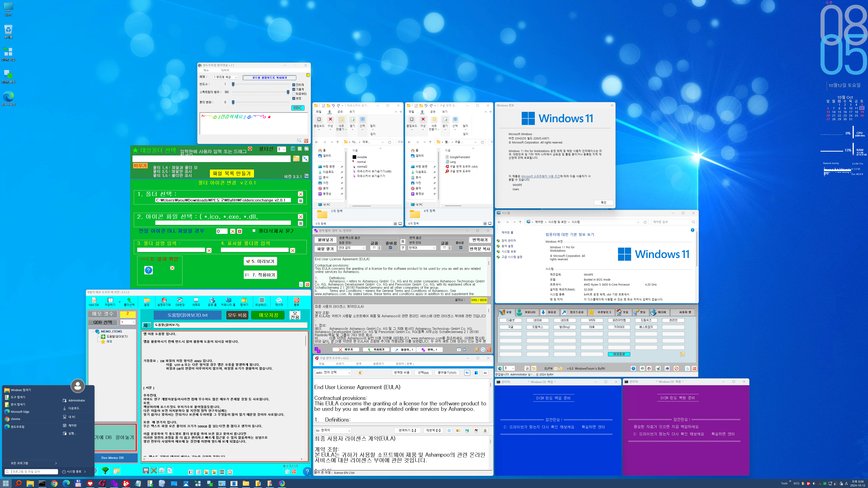Enable the 폴더삭제시 묻기 checkbox
Image resolution: width=868 pixels, height=488 pixels.
254,231
